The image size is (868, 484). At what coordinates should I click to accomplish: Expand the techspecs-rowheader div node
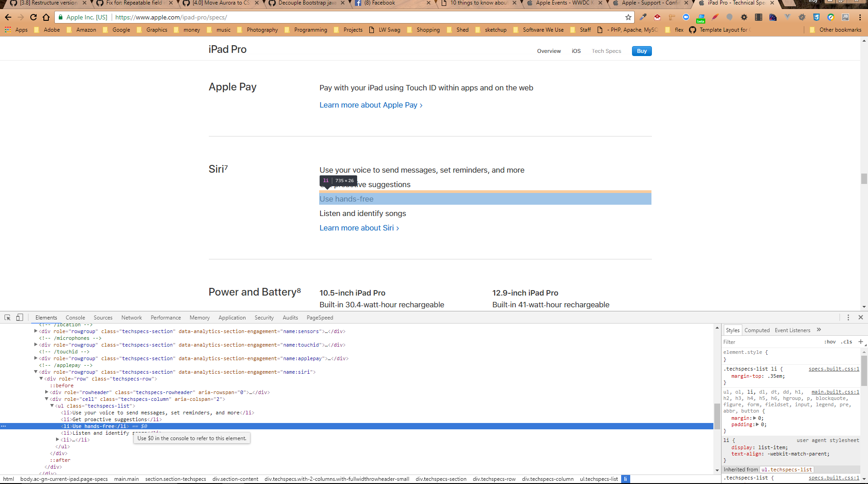click(x=47, y=392)
